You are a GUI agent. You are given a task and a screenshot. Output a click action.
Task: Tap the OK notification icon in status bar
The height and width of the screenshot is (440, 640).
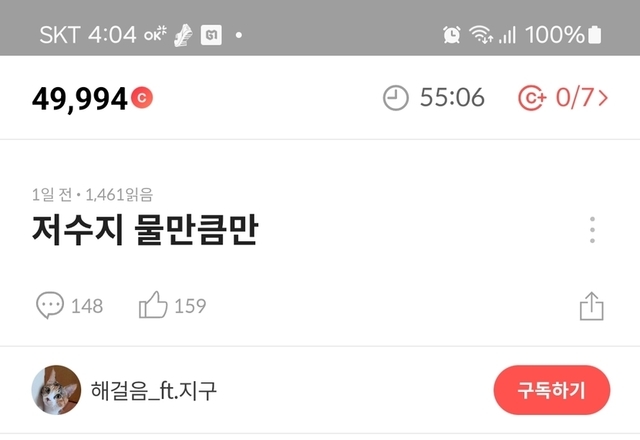point(155,33)
